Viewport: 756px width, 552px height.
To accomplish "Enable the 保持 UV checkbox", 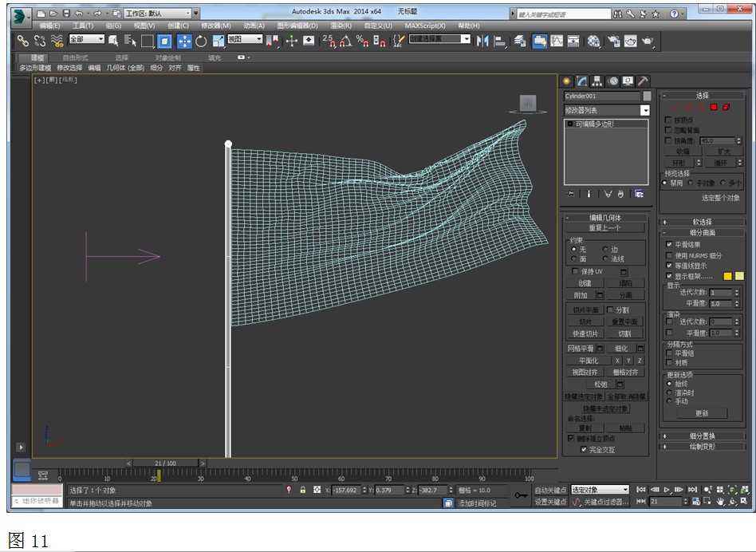I will [575, 271].
